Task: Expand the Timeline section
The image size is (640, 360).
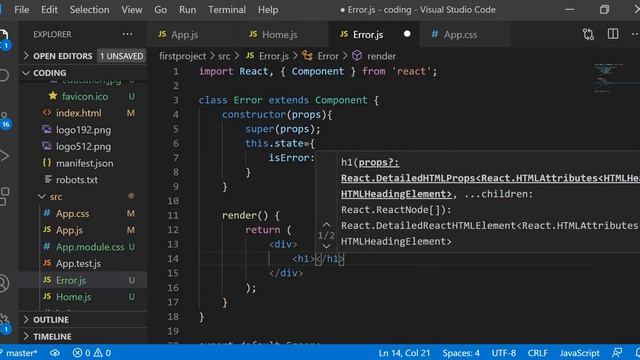Action: [83, 336]
